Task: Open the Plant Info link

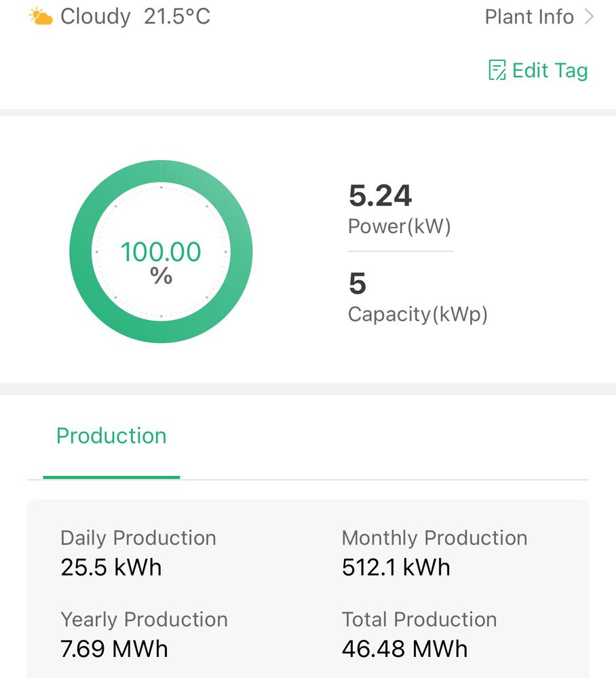Action: coord(529,17)
